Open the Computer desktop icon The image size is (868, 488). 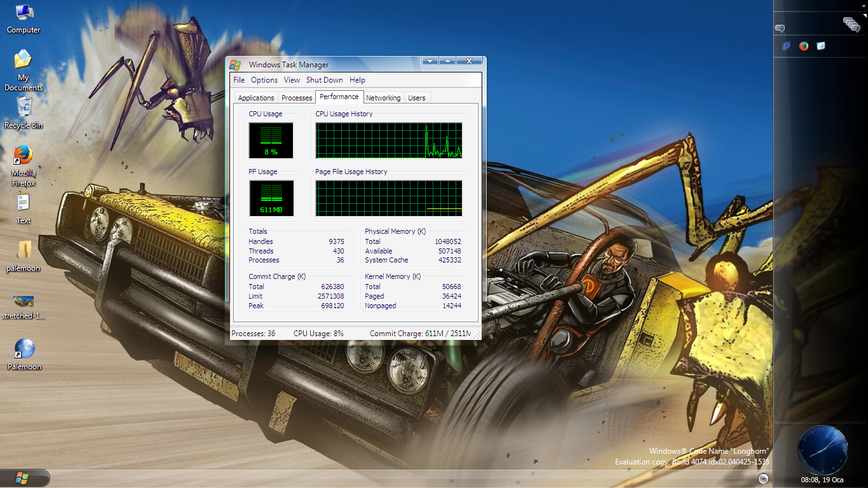(x=24, y=18)
